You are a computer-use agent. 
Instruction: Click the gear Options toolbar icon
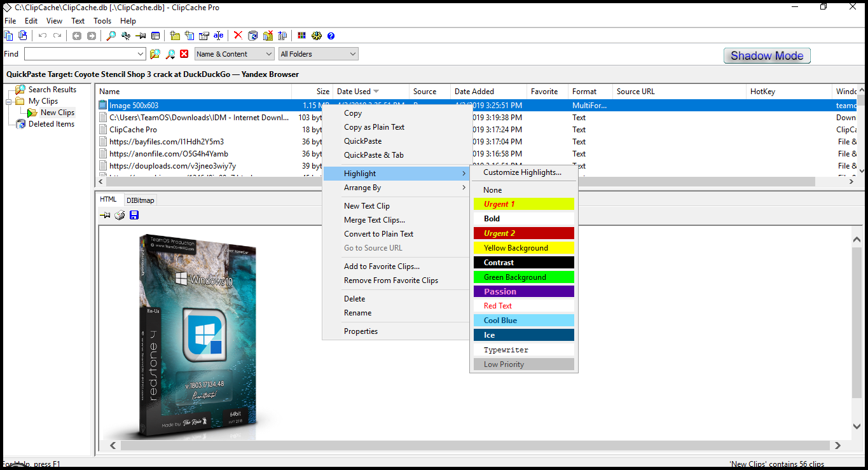pos(316,36)
